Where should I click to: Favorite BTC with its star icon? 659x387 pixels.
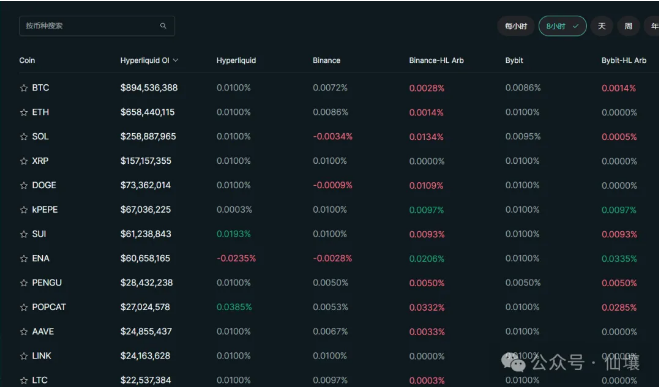click(x=24, y=88)
